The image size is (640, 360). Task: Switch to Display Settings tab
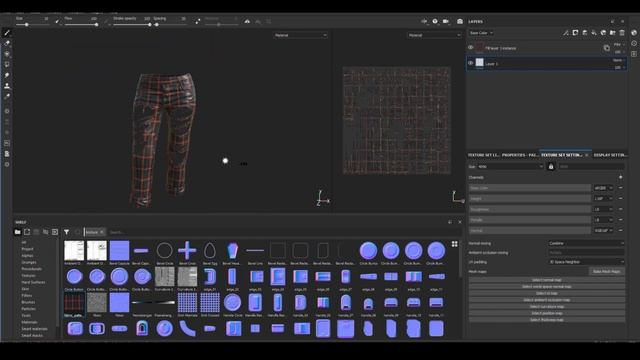(x=610, y=155)
